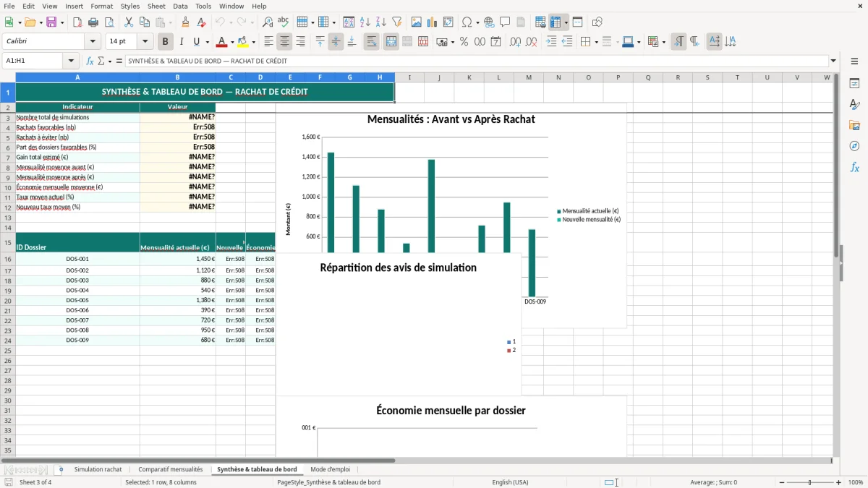Screen dimensions: 868x488
Task: Sort descending
Action: pos(381,22)
